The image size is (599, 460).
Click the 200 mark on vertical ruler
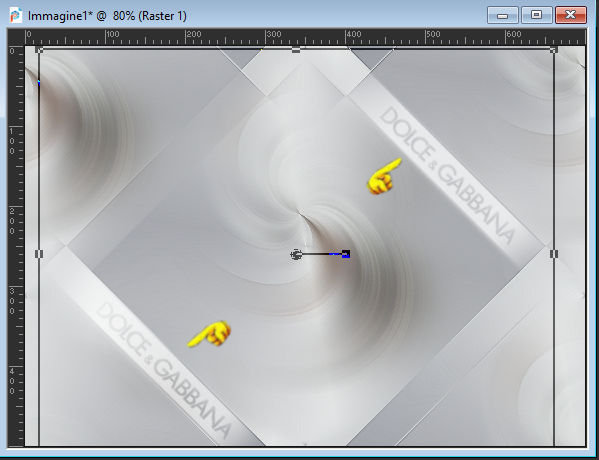[12, 221]
